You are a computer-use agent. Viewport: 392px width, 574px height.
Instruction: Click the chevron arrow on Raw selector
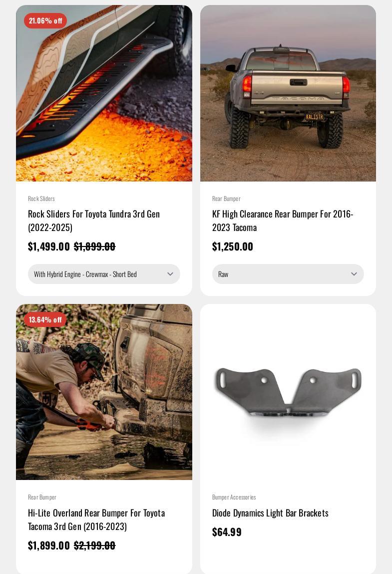354,274
